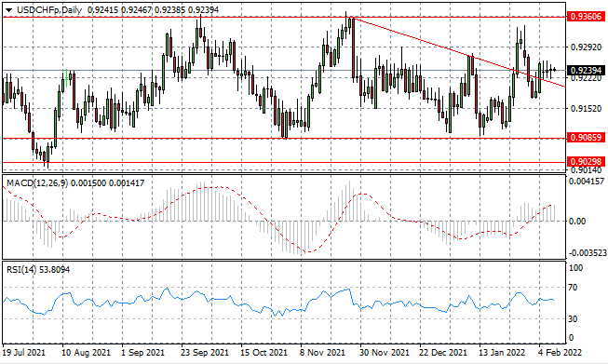Image resolution: width=608 pixels, height=364 pixels.
Task: Select the 22 Dec 2021 date label
Action: [443, 353]
